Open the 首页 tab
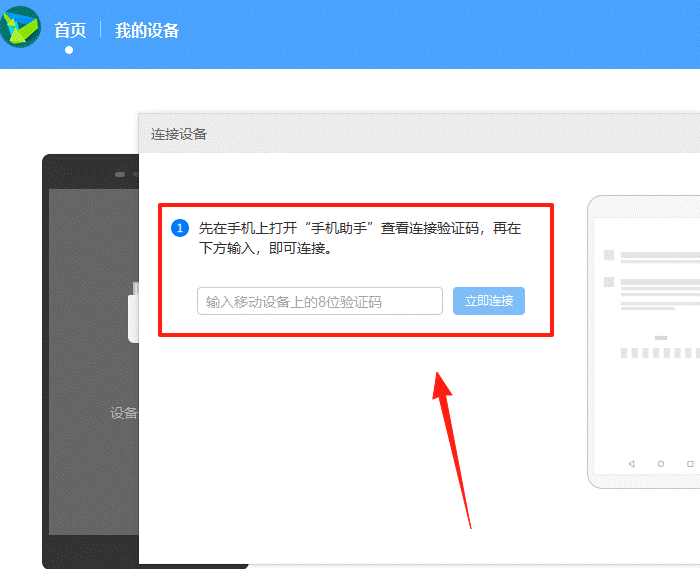This screenshot has height=569, width=700. [x=70, y=31]
